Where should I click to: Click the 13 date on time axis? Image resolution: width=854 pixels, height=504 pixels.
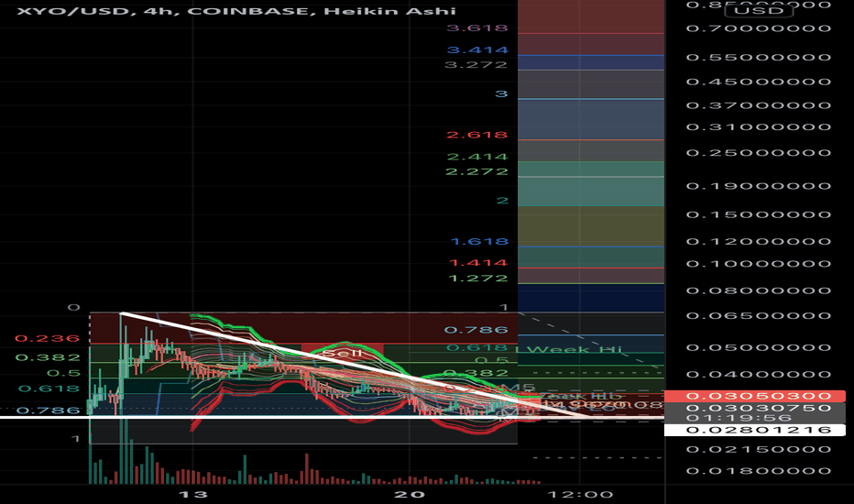[193, 495]
